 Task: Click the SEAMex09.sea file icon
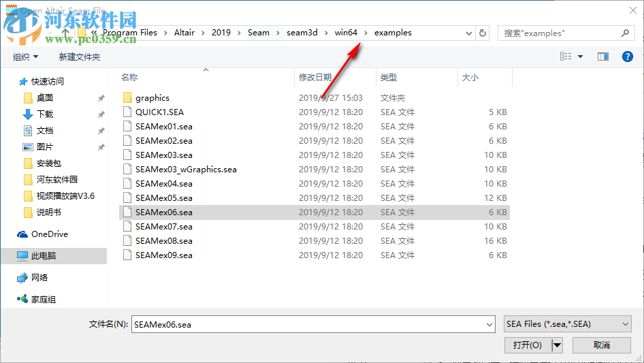click(127, 255)
